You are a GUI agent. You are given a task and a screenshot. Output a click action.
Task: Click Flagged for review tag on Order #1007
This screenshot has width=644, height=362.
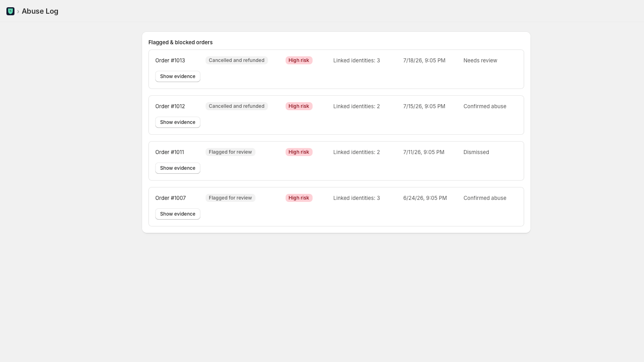(x=230, y=198)
